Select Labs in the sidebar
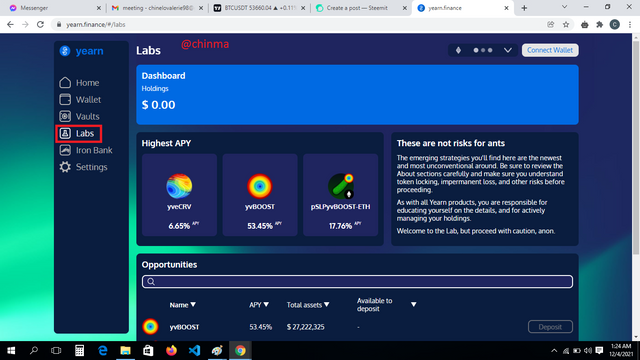 pyautogui.click(x=78, y=133)
